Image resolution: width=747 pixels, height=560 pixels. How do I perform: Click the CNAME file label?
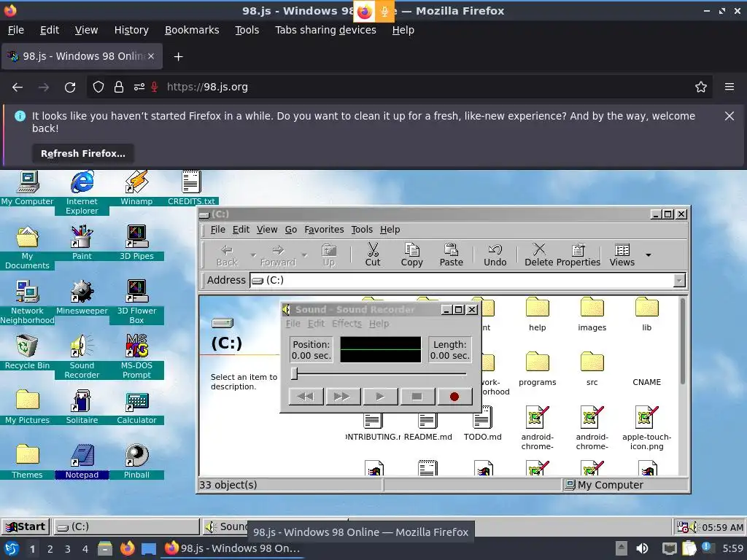coord(646,382)
